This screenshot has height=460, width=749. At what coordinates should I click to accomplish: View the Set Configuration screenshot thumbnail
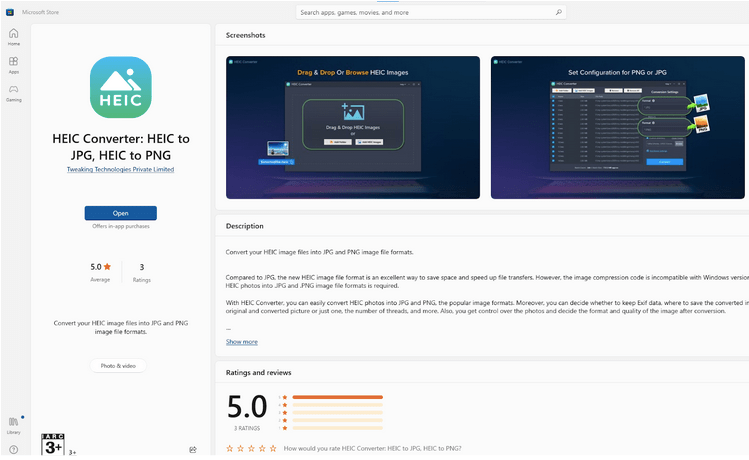[x=618, y=128]
